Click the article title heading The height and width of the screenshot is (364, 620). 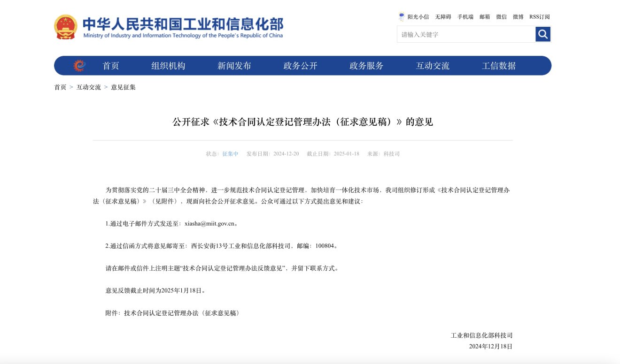click(x=302, y=122)
